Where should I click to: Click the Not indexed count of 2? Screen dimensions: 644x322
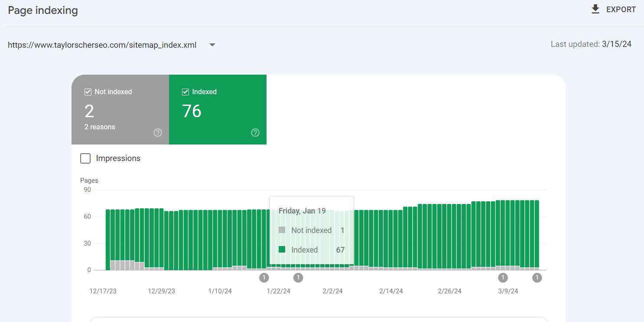pyautogui.click(x=89, y=111)
